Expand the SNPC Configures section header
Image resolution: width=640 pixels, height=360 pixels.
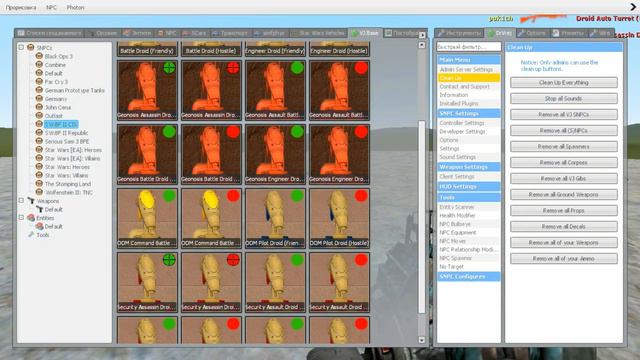click(x=469, y=277)
